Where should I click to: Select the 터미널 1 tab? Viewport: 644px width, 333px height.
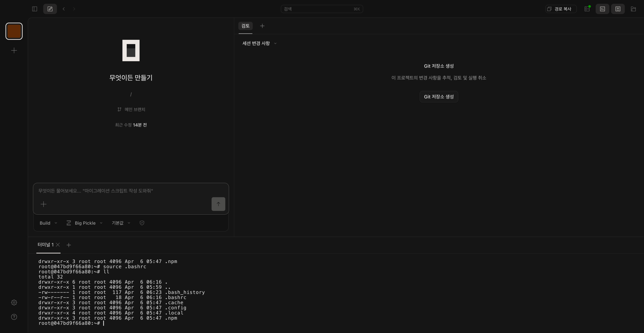coord(45,245)
